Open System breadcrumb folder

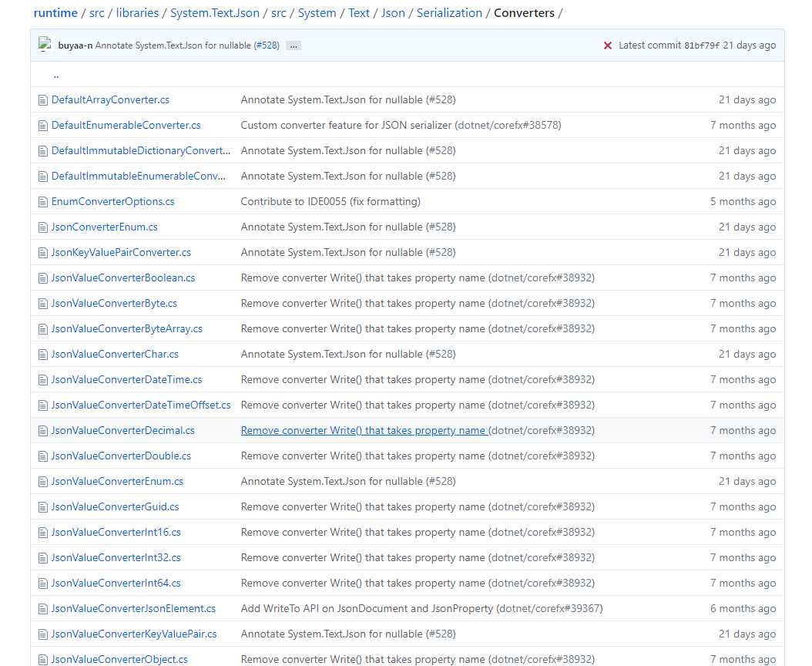point(317,13)
